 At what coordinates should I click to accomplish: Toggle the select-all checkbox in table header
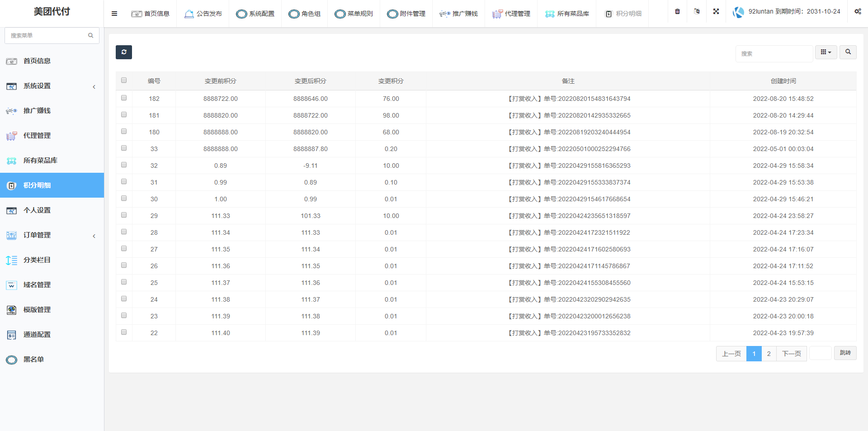124,80
